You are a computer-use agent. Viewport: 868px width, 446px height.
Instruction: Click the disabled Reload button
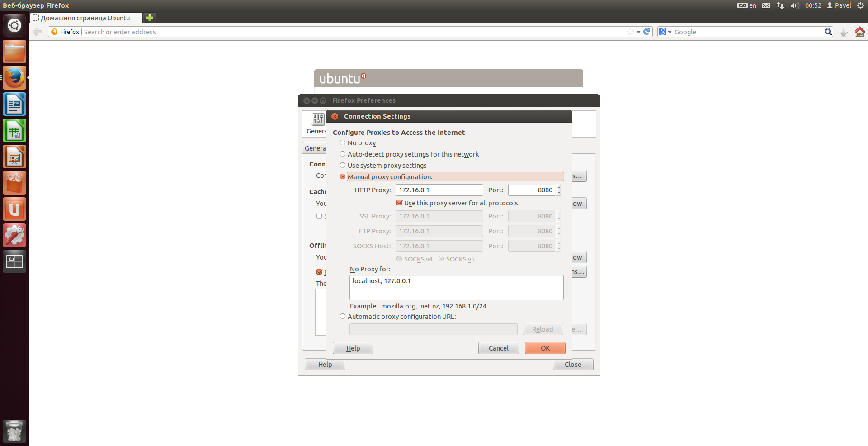coord(542,329)
